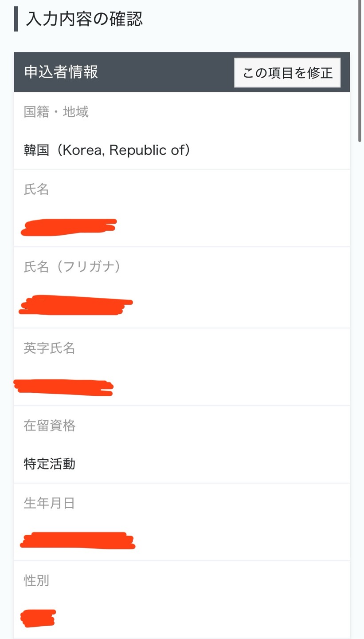Screen dimensions: 364x639
Task: Click the vertical scrollbar thumb
Action: tap(360, 71)
